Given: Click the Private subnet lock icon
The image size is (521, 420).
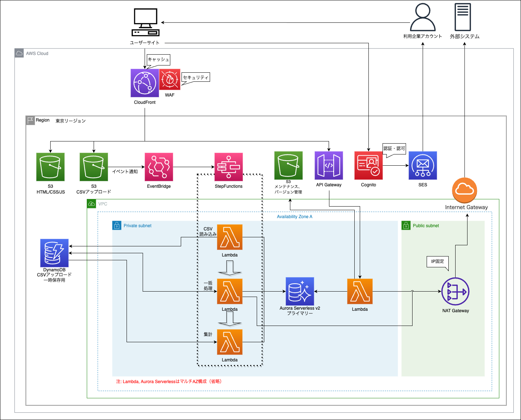Looking at the screenshot, I should coord(116,225).
